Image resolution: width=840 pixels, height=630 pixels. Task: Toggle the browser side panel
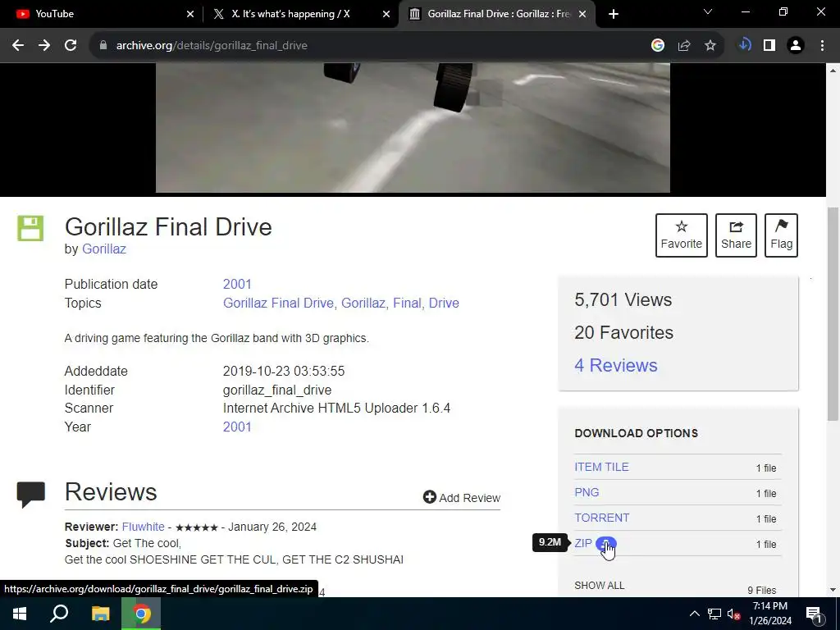(769, 46)
